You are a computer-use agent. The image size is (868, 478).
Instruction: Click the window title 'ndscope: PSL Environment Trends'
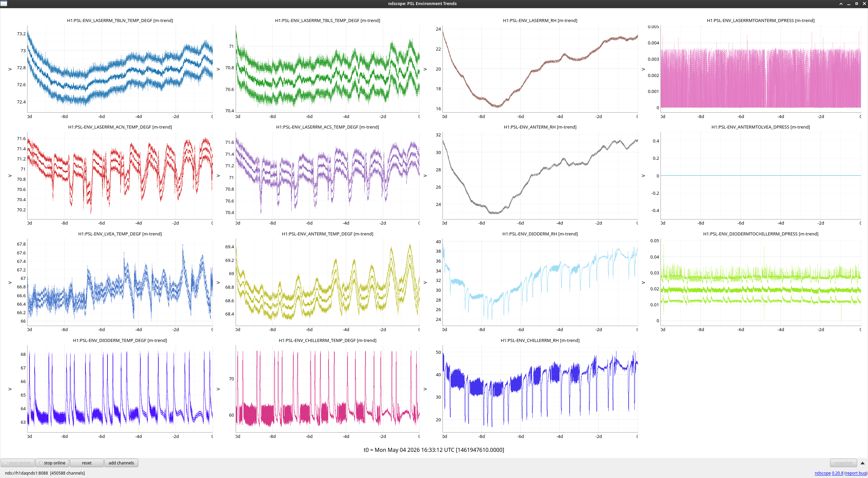click(x=422, y=4)
